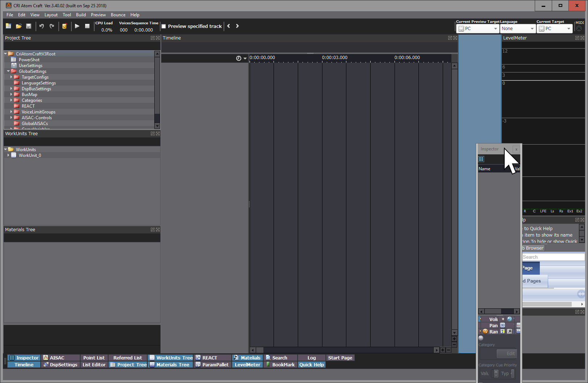Toggle Inspector layout button
The width and height of the screenshot is (588, 383).
pyautogui.click(x=24, y=358)
